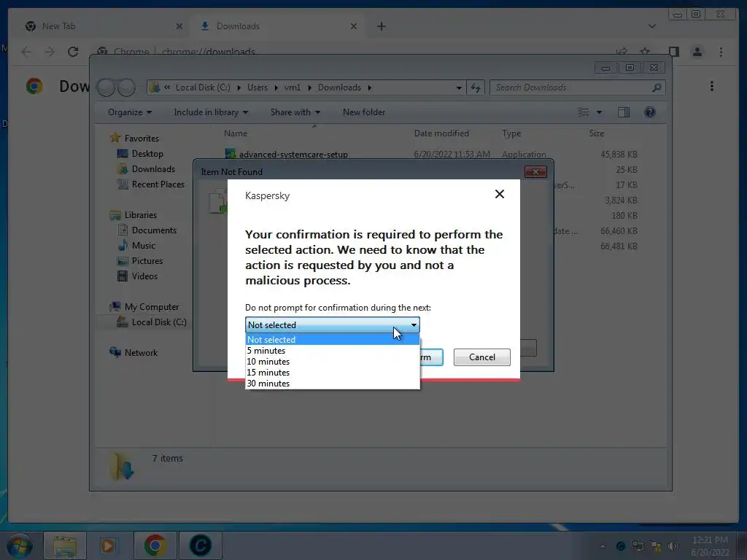Click Local Disk (C:) breadcrumb

click(x=203, y=87)
